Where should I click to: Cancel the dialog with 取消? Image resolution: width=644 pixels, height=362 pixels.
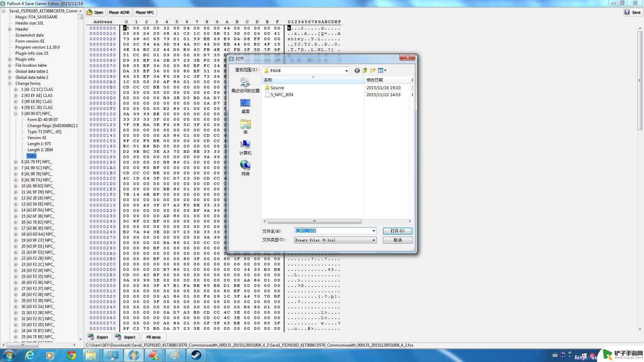(x=397, y=240)
